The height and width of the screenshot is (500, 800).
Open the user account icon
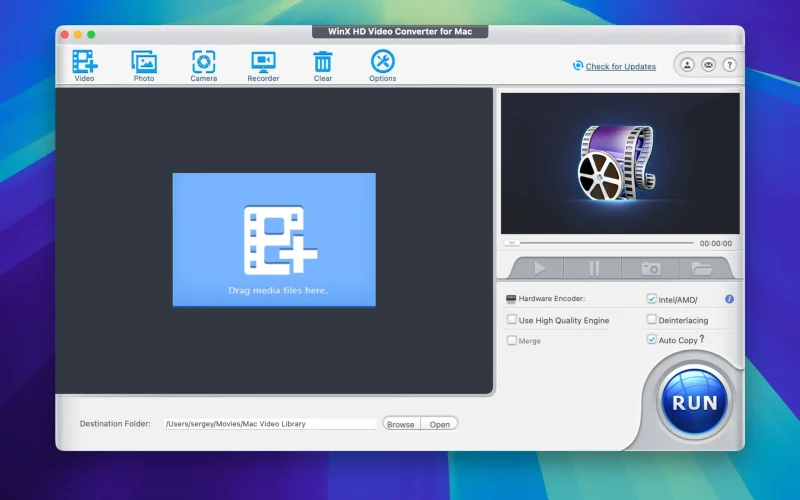pyautogui.click(x=687, y=65)
